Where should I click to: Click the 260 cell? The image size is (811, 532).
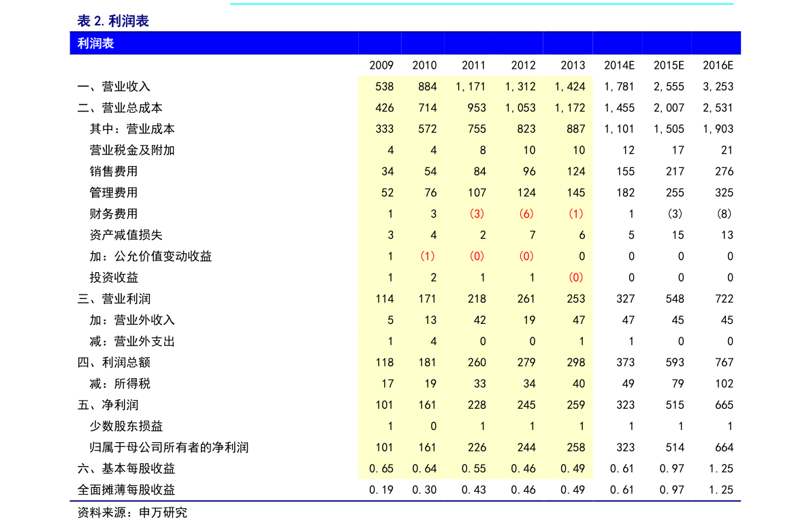pyautogui.click(x=477, y=363)
